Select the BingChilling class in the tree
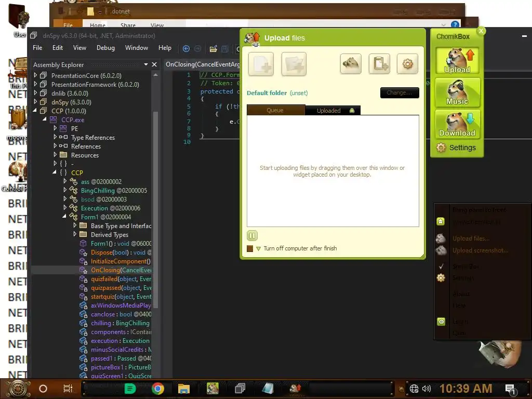 pos(114,190)
